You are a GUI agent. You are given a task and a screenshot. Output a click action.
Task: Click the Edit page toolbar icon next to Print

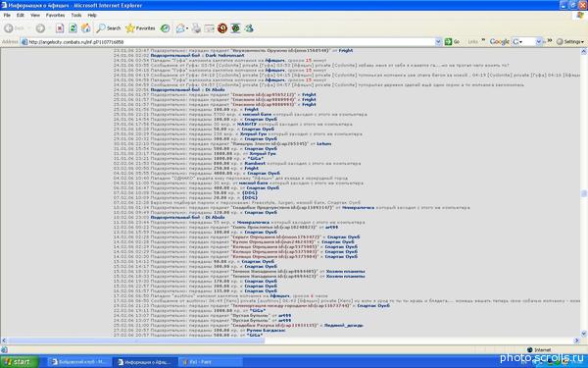click(x=210, y=28)
